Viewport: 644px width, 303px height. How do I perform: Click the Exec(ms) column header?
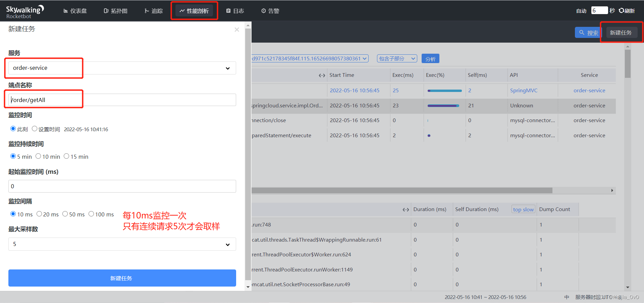tap(403, 75)
